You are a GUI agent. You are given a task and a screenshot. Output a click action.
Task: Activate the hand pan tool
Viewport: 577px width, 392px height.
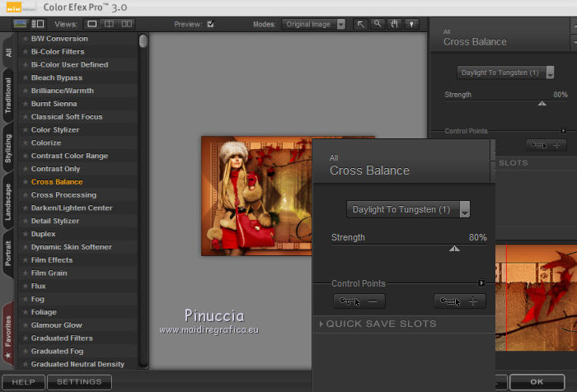click(395, 24)
